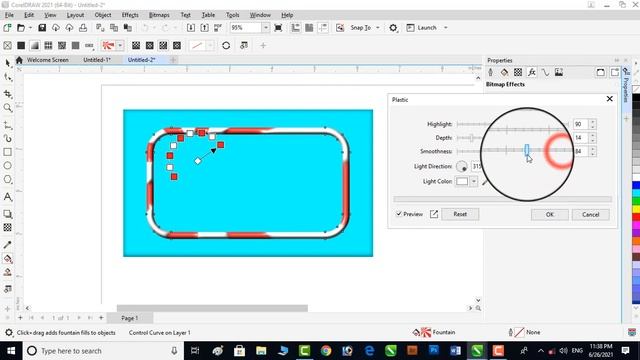Click Reset in the Plastic dialog
640x360 pixels.
[x=460, y=214]
